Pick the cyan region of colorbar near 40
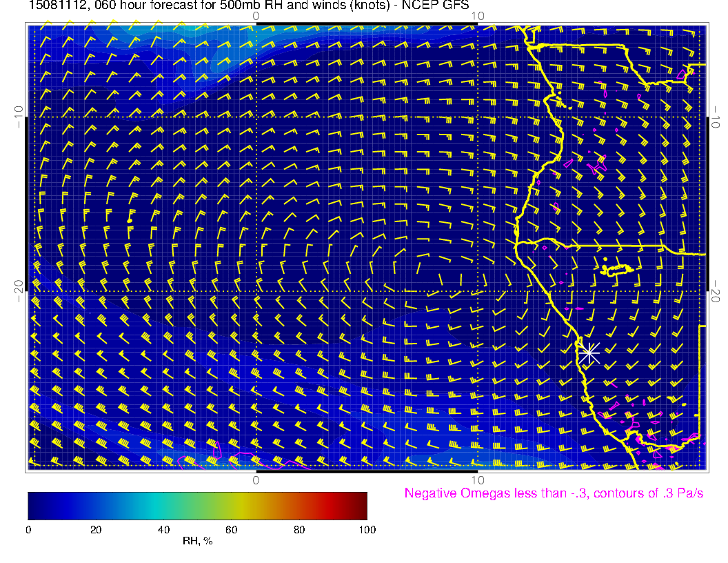This screenshot has height=563, width=728. tap(163, 505)
